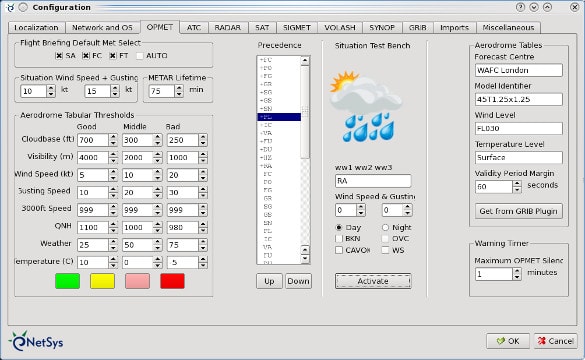The height and width of the screenshot is (360, 585).
Task: Increase Validity Period Margin seconds
Action: click(x=517, y=184)
